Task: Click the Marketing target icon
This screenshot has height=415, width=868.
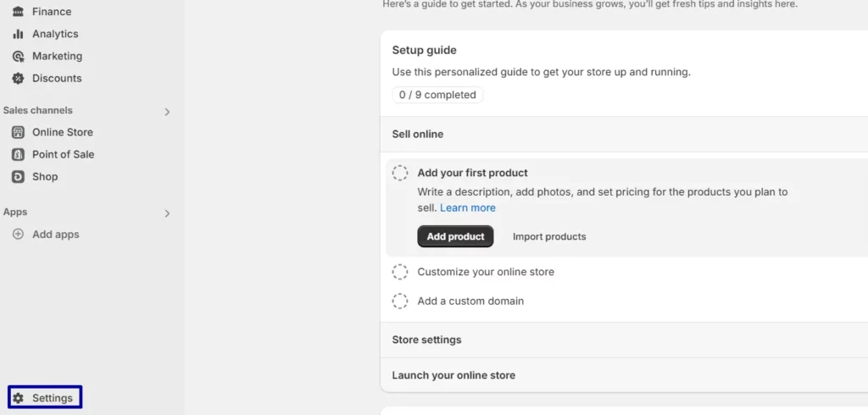Action: tap(19, 56)
